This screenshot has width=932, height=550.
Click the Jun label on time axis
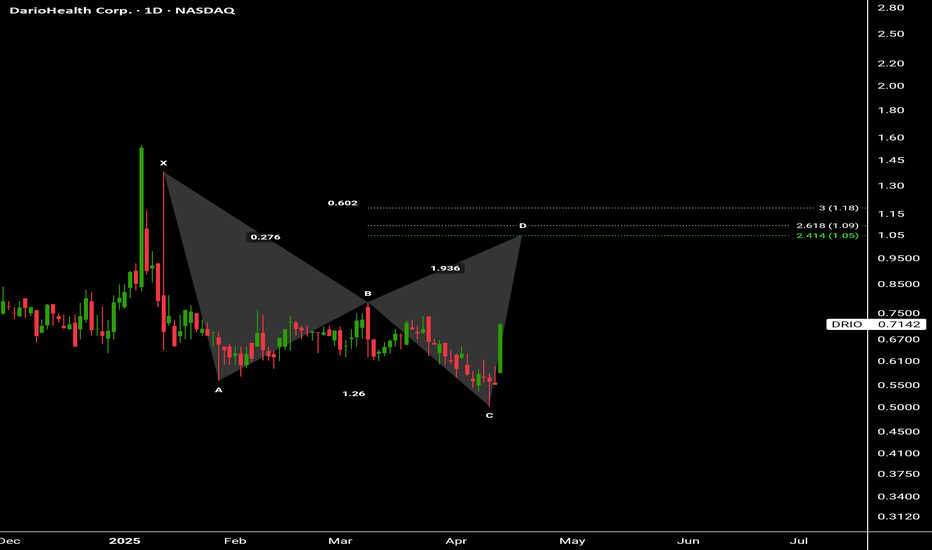click(688, 540)
